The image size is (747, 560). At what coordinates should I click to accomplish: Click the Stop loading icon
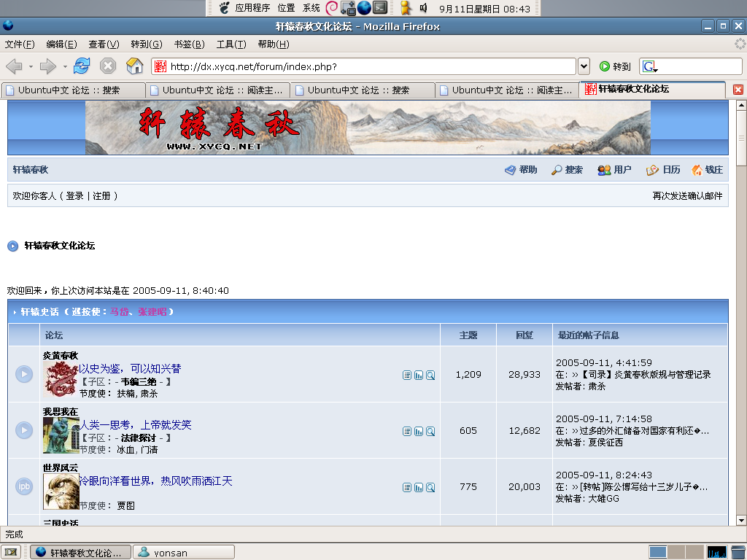[108, 66]
